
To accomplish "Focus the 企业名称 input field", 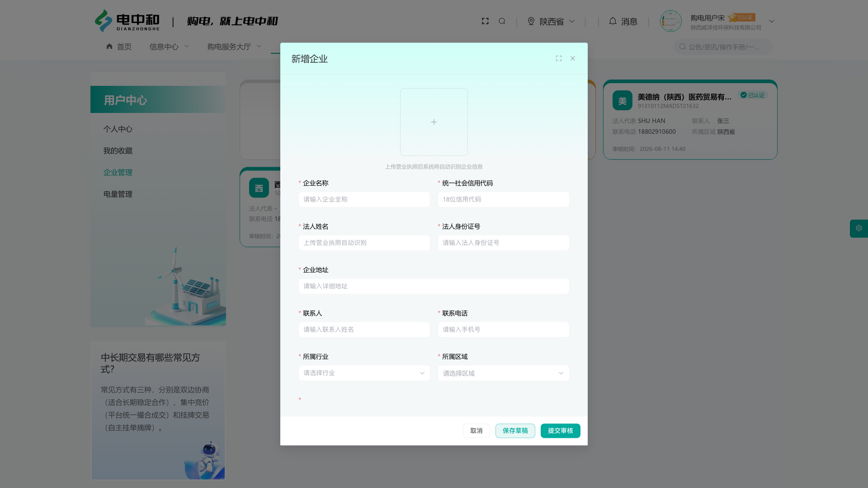I will click(x=364, y=199).
